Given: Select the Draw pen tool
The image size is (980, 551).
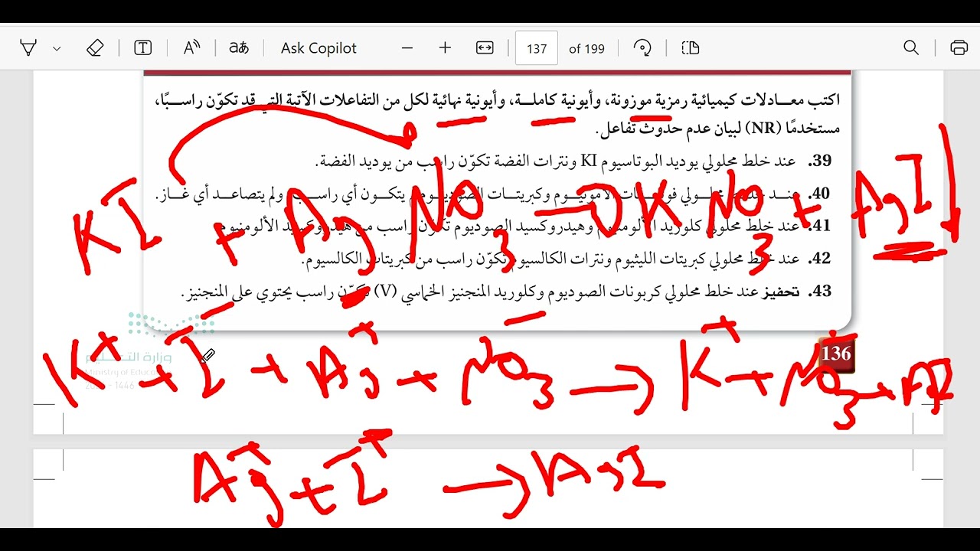Looking at the screenshot, I should pyautogui.click(x=28, y=48).
